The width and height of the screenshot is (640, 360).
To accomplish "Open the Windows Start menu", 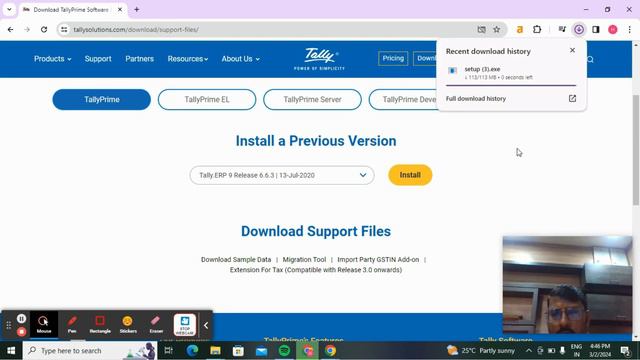I will [x=11, y=351].
